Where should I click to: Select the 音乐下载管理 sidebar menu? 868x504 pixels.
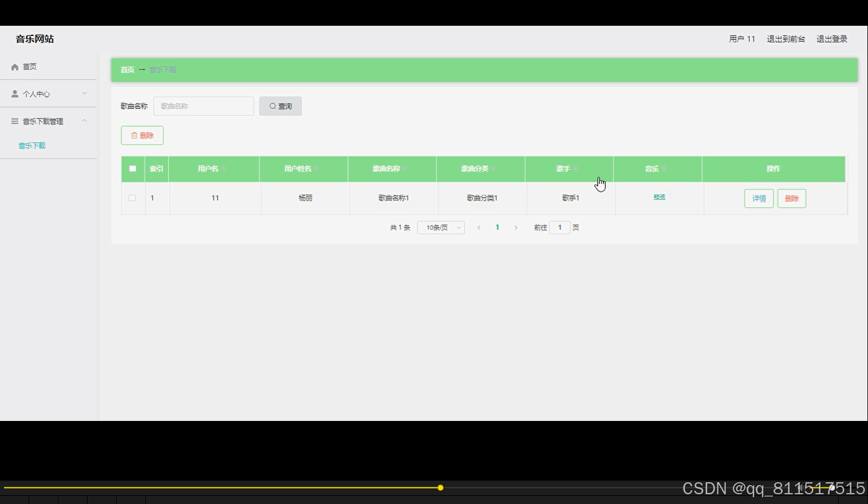click(x=49, y=121)
